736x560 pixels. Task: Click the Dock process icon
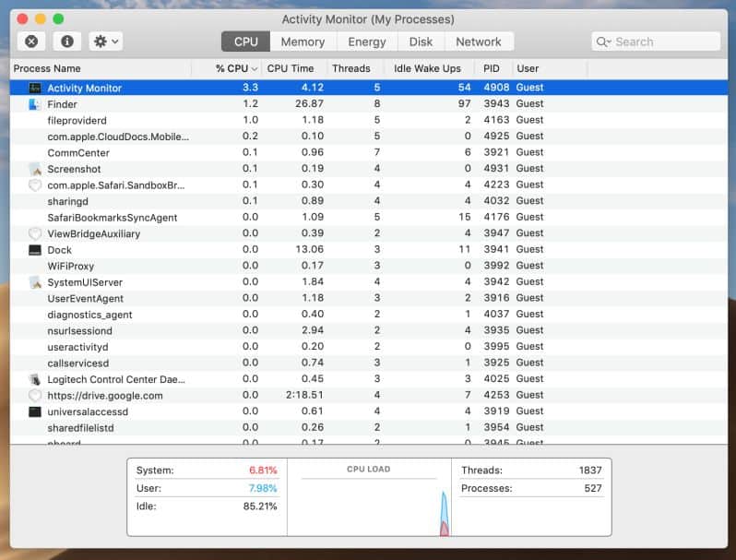point(35,250)
